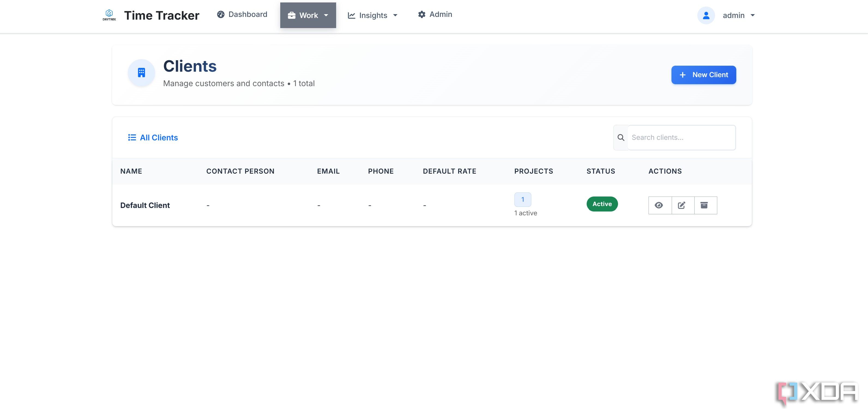Click the All Clients list icon
The width and height of the screenshot is (868, 417).
coord(132,137)
